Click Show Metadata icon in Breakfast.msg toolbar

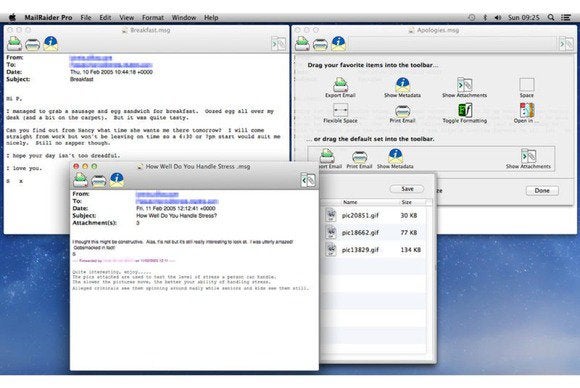[x=51, y=44]
